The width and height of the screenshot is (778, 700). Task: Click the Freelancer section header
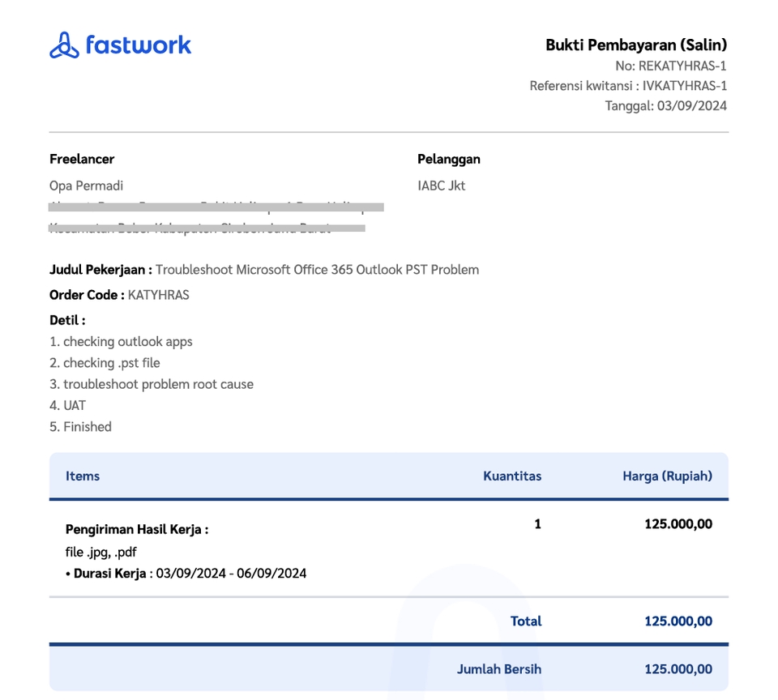tap(82, 159)
